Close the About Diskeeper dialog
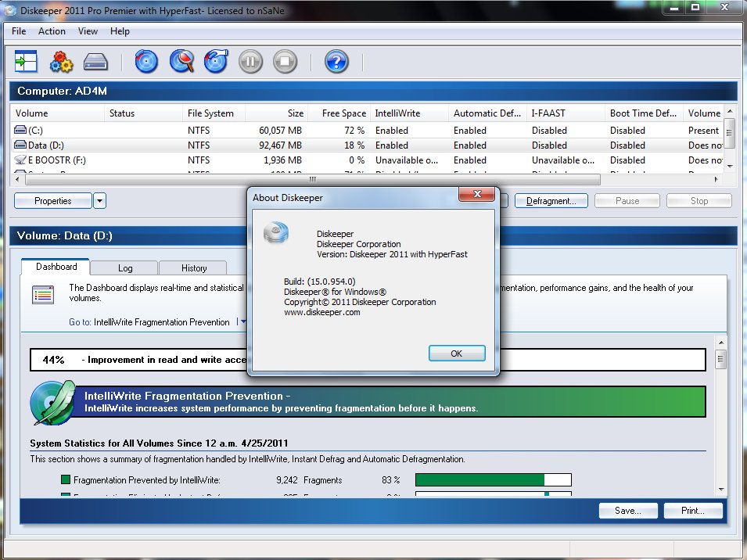This screenshot has height=560, width=747. click(x=477, y=194)
